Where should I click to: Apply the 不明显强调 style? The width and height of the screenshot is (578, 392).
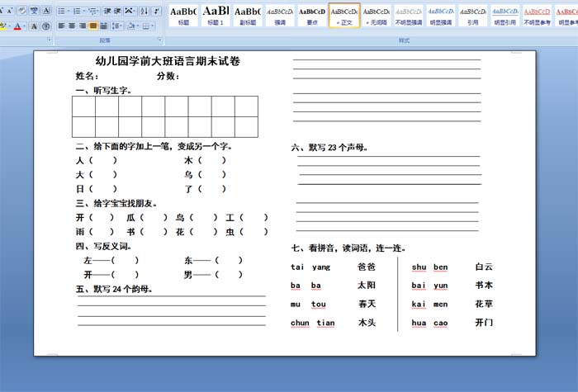pyautogui.click(x=409, y=15)
